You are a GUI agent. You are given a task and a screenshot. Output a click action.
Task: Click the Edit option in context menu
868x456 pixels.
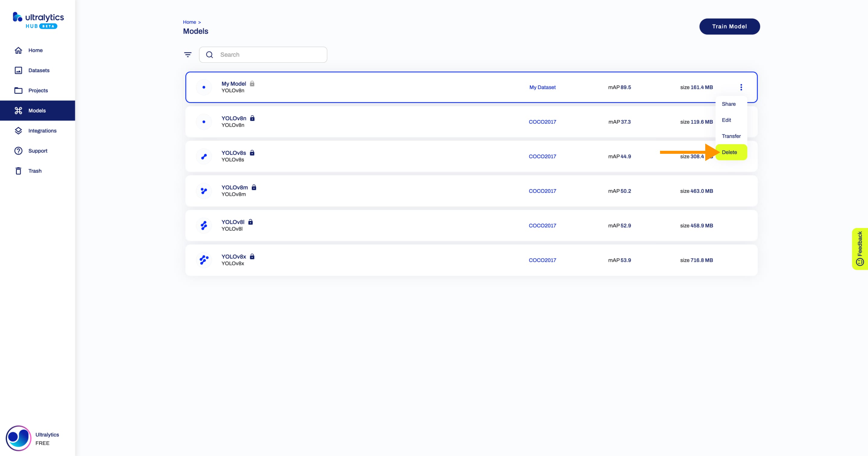click(x=726, y=119)
